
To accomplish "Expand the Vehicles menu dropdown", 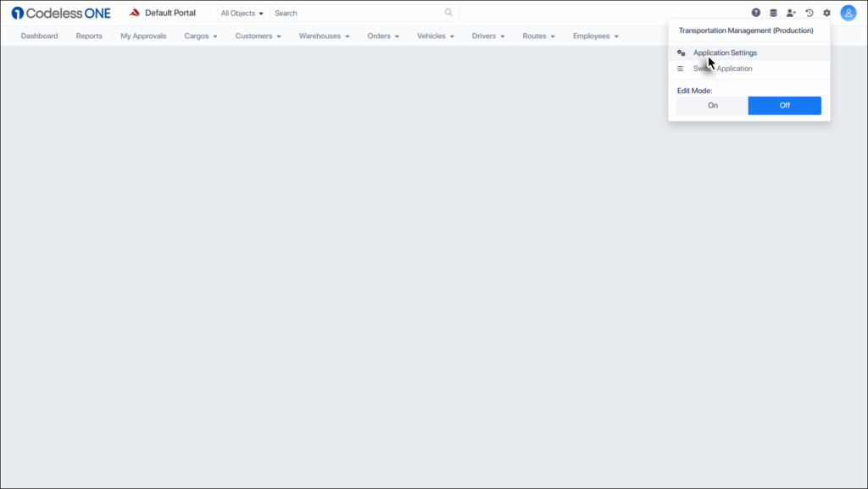I will pyautogui.click(x=436, y=36).
